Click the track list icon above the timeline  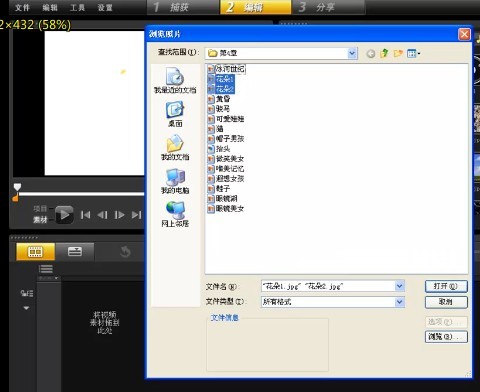click(46, 269)
